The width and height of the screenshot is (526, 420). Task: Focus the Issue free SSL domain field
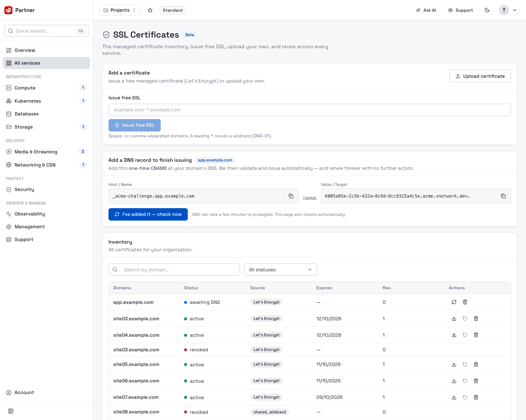(309, 110)
